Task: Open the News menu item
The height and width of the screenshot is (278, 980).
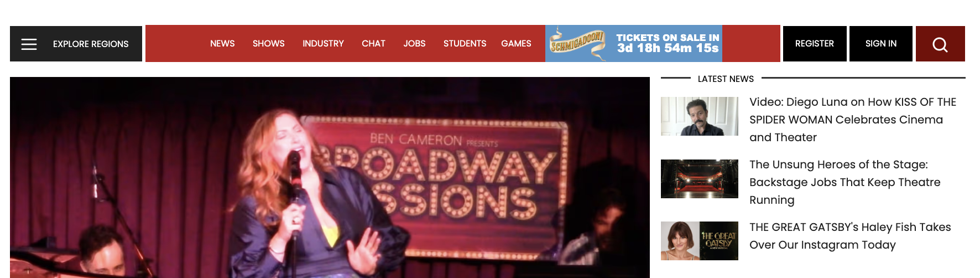Action: point(222,43)
